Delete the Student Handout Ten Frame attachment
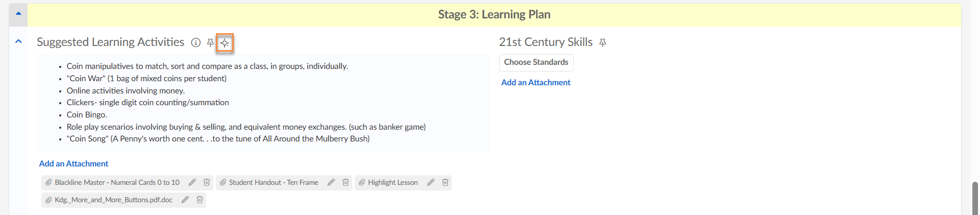Screen dimensions: 980x215 (346, 182)
